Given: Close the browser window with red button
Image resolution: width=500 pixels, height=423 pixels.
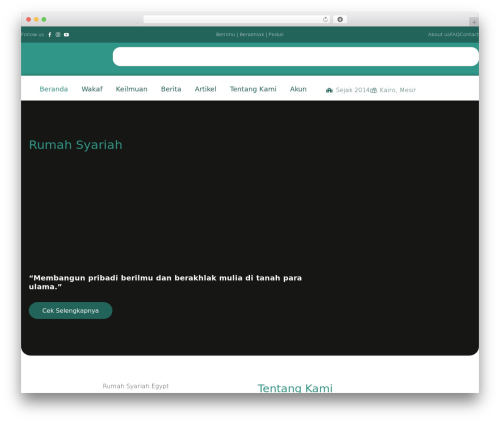Looking at the screenshot, I should (29, 20).
